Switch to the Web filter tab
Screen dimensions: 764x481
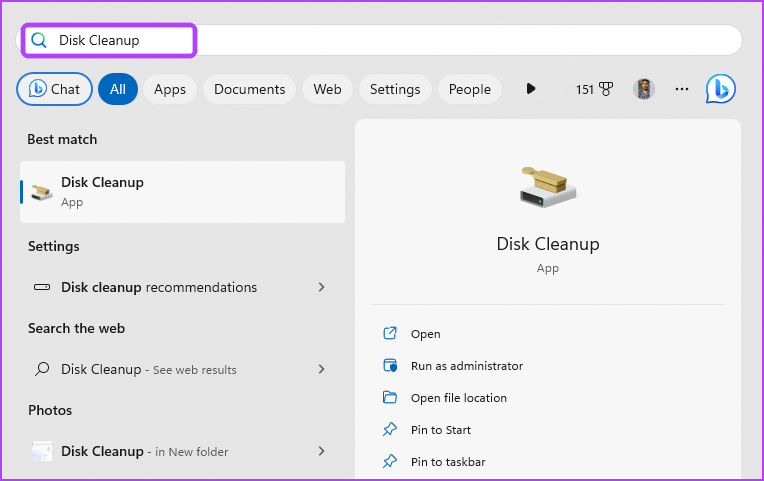(x=327, y=89)
